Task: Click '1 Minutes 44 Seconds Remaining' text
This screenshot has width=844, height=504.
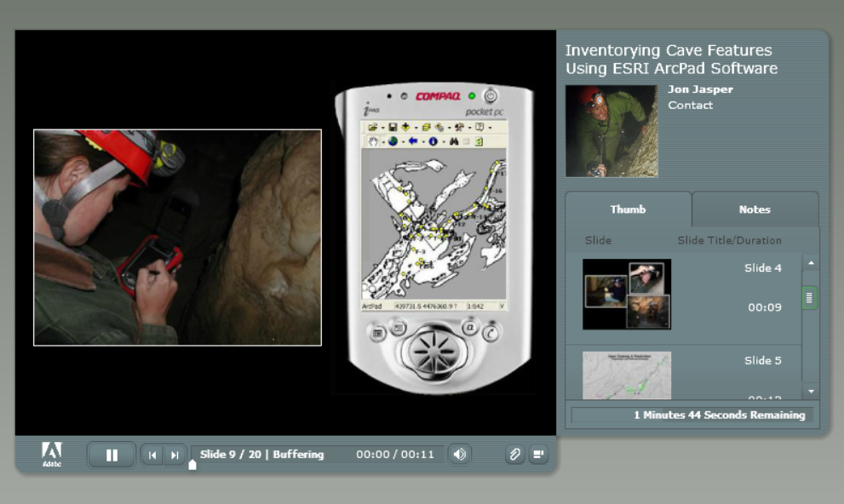Action: click(x=719, y=415)
